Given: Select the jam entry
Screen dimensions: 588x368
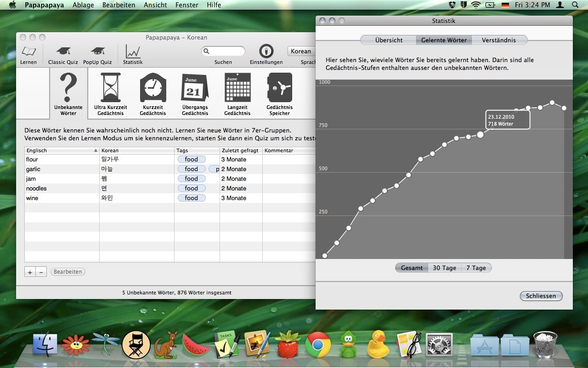Looking at the screenshot, I should [170, 179].
